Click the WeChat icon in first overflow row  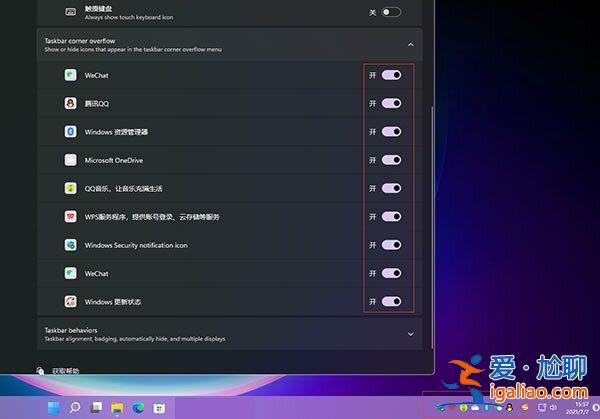(70, 75)
